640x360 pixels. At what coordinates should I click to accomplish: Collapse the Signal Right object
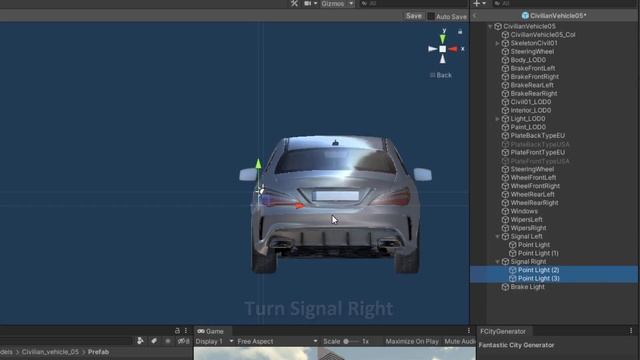pos(497,262)
